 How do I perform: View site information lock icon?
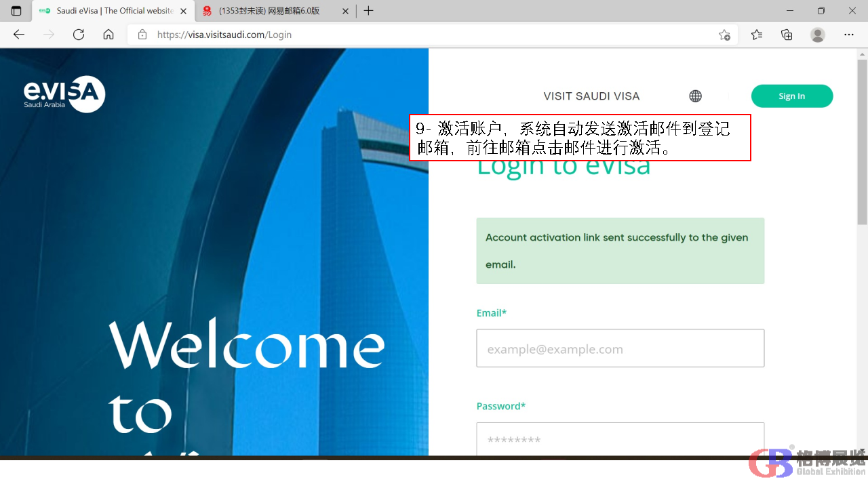pos(142,35)
